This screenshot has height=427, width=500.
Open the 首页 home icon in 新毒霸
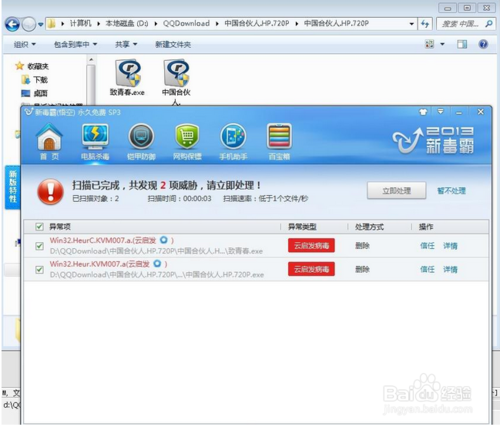pos(49,142)
